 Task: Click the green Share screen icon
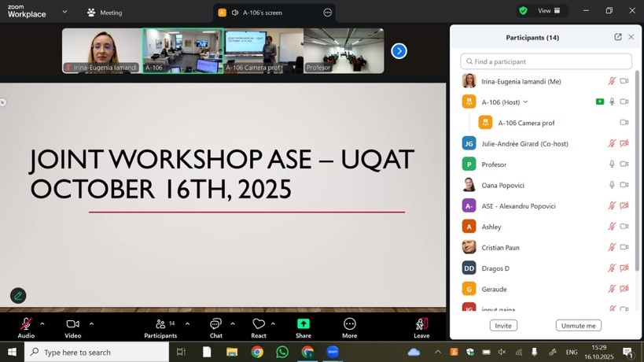click(304, 324)
